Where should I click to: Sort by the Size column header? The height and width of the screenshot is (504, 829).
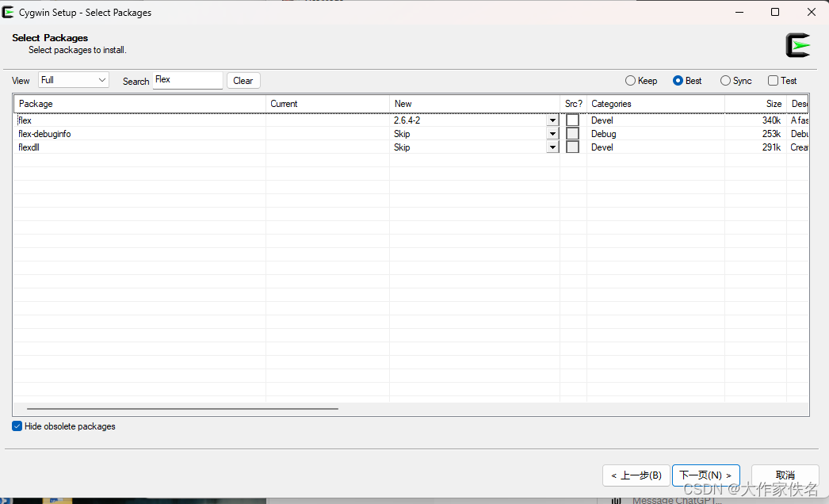(x=755, y=104)
